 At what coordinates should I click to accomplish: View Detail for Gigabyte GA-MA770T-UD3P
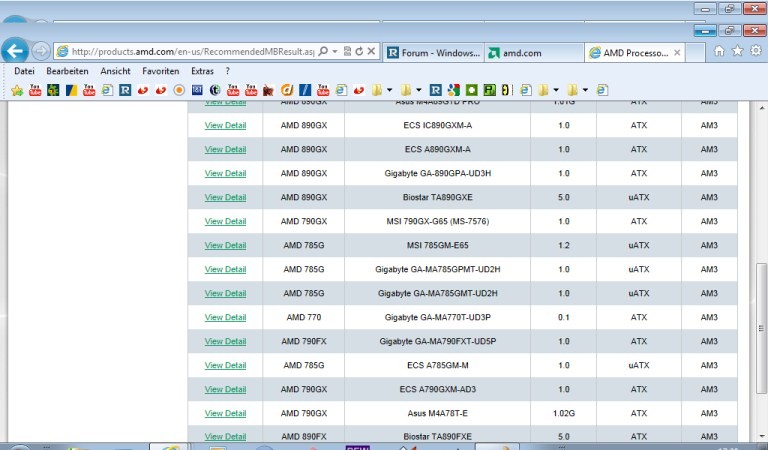pos(225,317)
